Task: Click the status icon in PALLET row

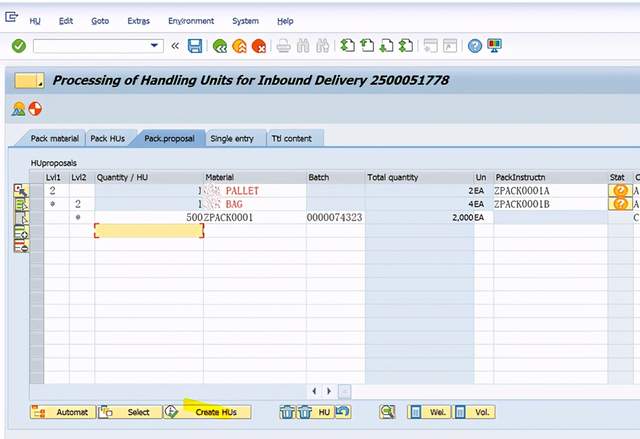Action: tap(620, 191)
